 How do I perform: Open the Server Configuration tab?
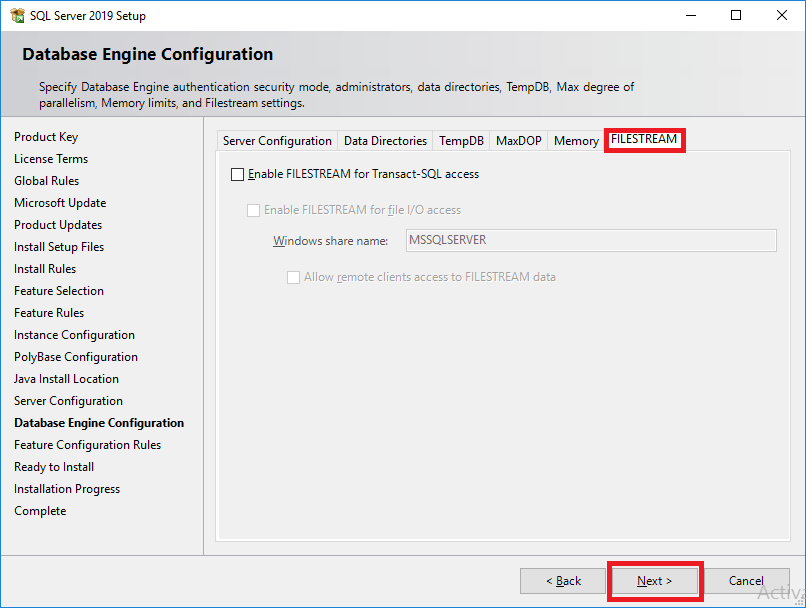point(277,140)
